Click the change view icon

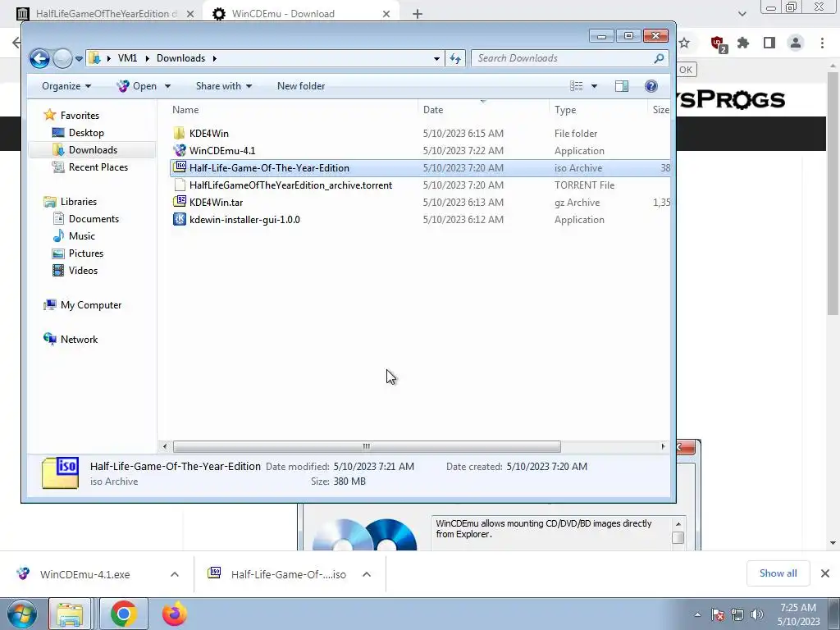[x=577, y=86]
